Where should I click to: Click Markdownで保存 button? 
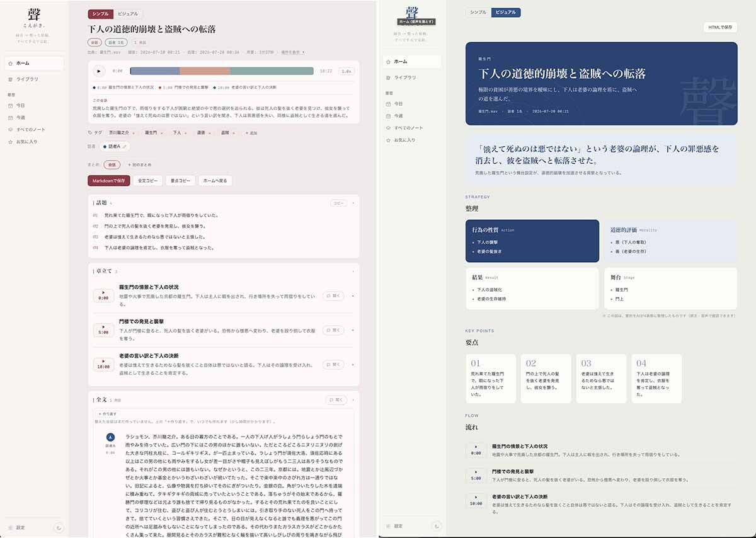pos(109,181)
